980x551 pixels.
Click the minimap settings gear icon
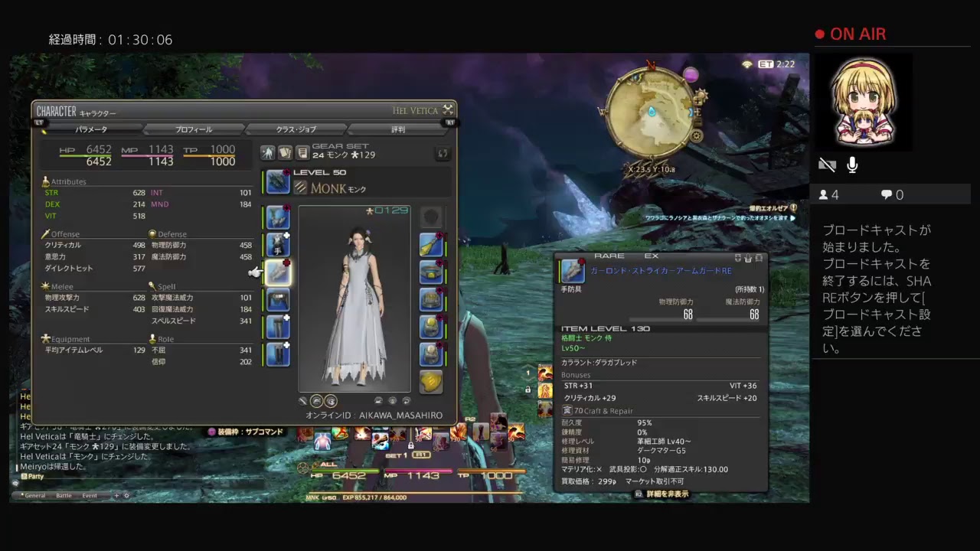[697, 136]
